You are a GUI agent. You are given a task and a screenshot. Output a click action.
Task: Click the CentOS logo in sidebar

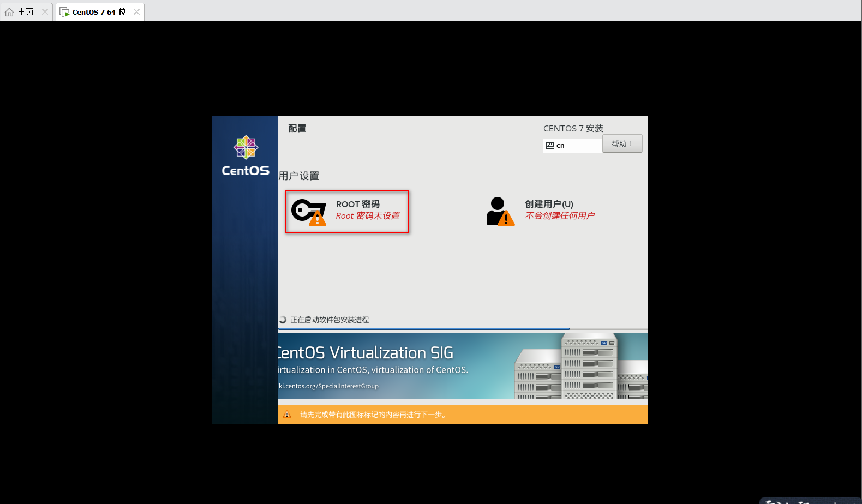246,156
